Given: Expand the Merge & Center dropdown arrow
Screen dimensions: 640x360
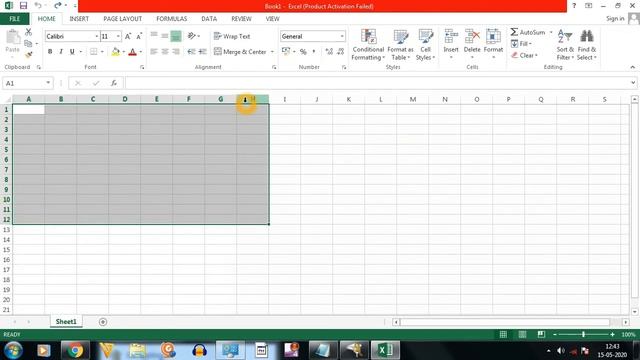Looking at the screenshot, I should [272, 52].
